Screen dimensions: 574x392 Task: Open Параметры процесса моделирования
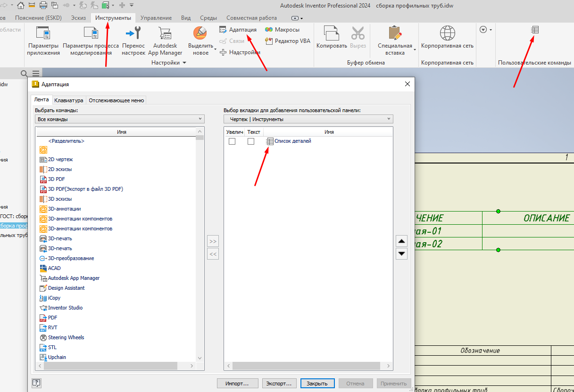(x=91, y=41)
